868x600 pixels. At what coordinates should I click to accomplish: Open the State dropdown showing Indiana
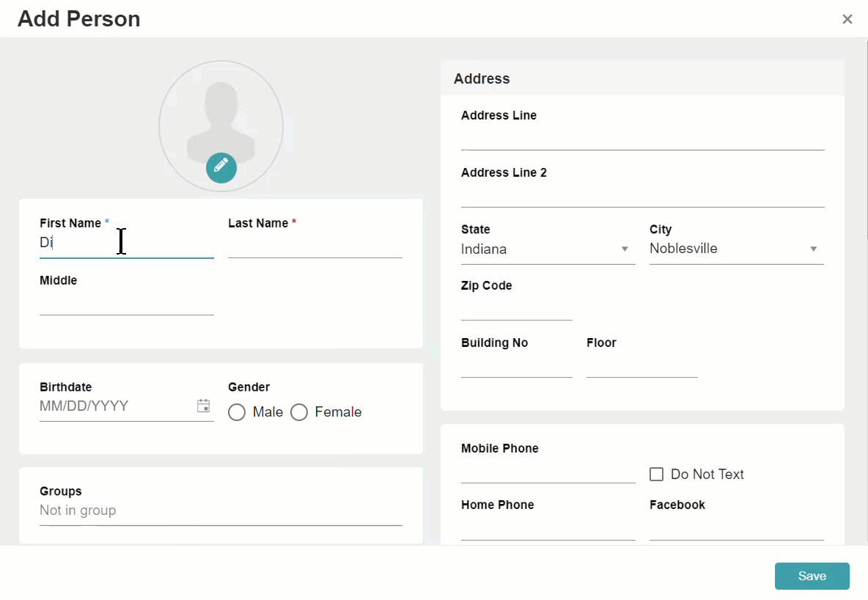pyautogui.click(x=548, y=249)
